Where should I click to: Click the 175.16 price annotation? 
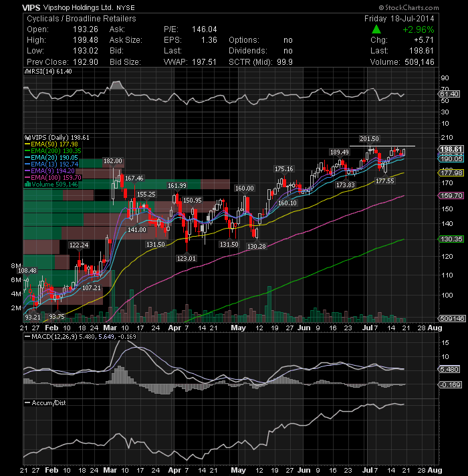click(283, 168)
